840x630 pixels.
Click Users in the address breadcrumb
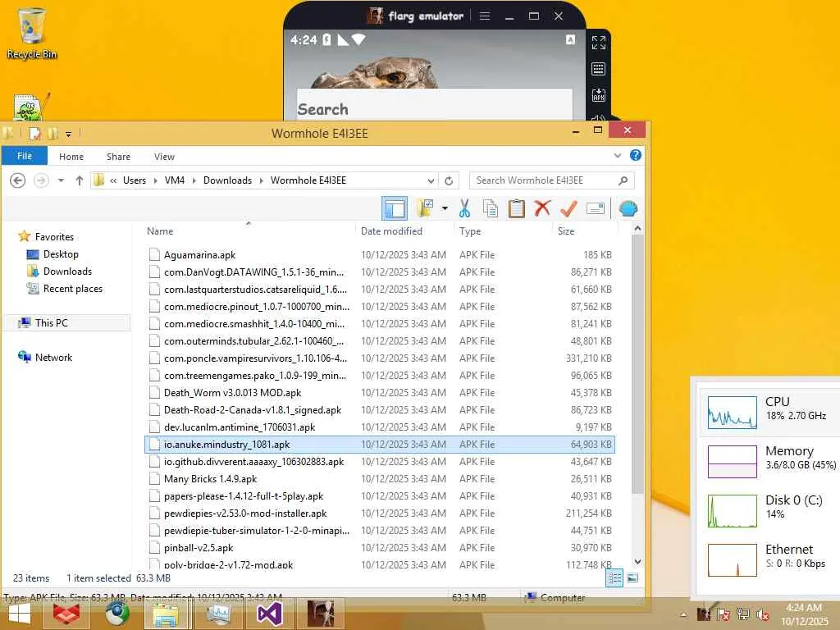[135, 180]
